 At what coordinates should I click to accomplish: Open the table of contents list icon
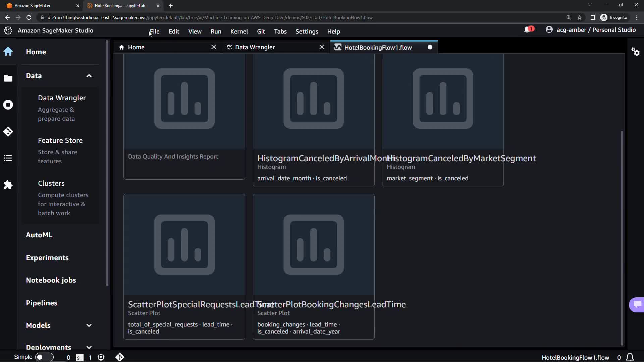(8, 158)
